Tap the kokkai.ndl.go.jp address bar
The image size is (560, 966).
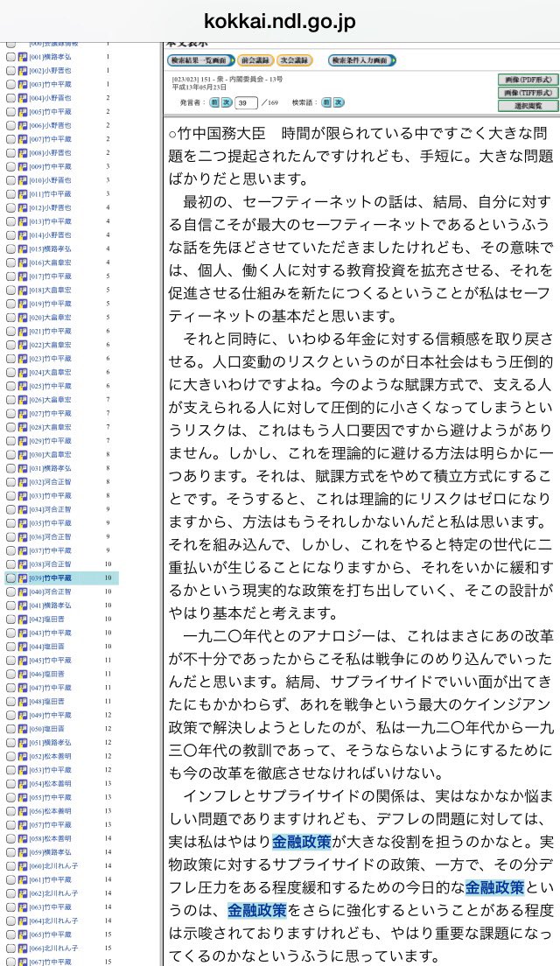tap(280, 22)
